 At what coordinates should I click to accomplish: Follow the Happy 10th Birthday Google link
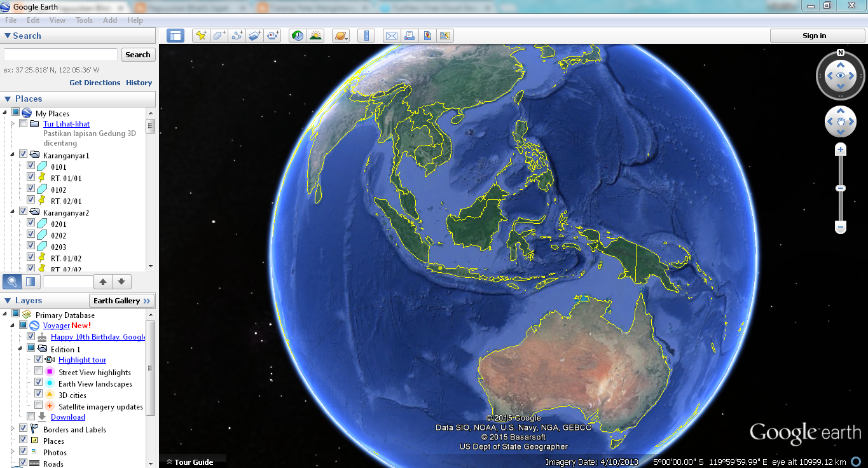point(97,336)
